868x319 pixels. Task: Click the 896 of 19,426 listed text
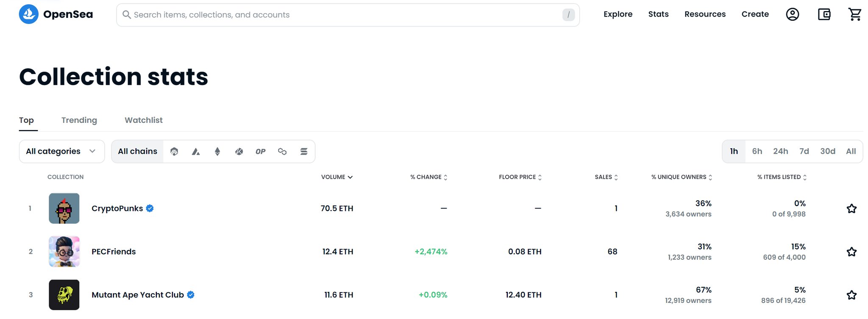click(x=783, y=301)
